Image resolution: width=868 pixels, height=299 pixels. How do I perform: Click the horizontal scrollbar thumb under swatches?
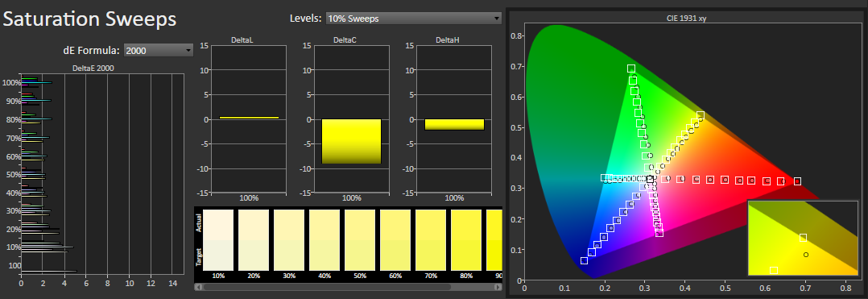tap(327, 288)
